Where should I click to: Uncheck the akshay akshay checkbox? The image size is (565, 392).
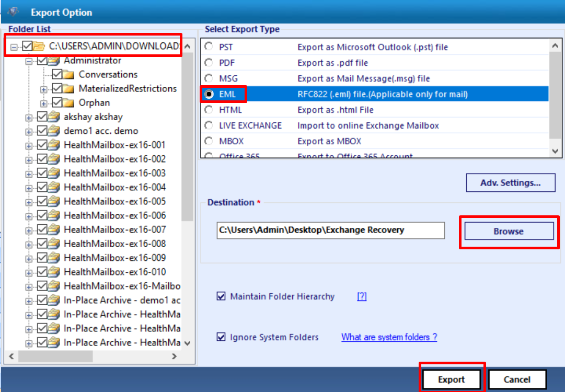click(42, 117)
